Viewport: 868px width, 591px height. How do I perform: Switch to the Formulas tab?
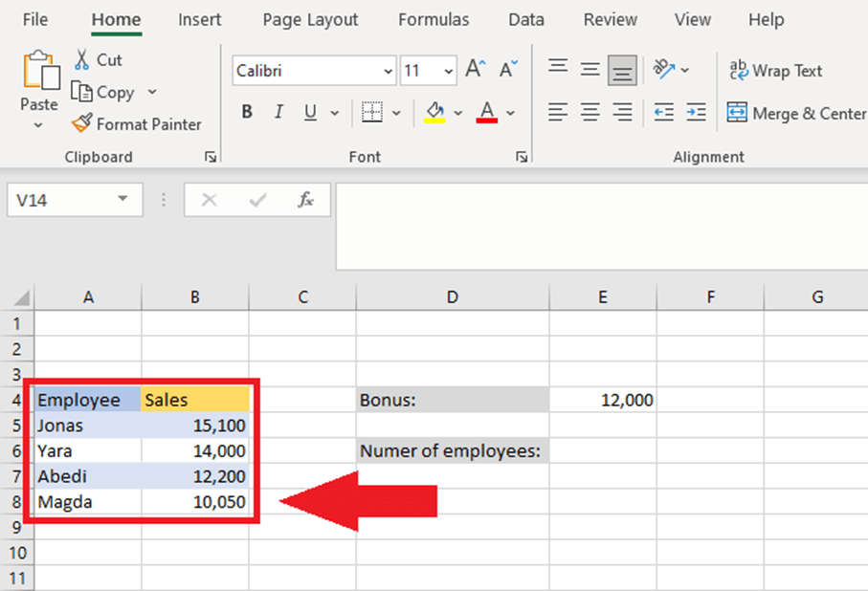(434, 20)
